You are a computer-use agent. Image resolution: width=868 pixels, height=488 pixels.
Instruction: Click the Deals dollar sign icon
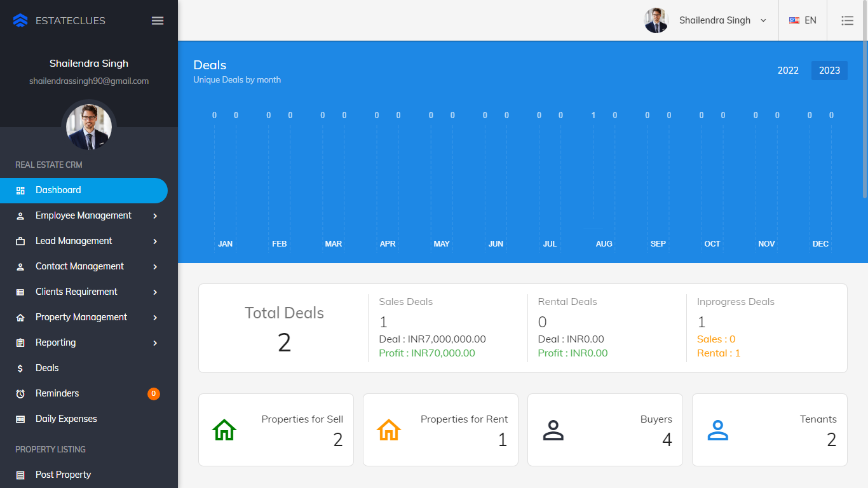point(20,369)
